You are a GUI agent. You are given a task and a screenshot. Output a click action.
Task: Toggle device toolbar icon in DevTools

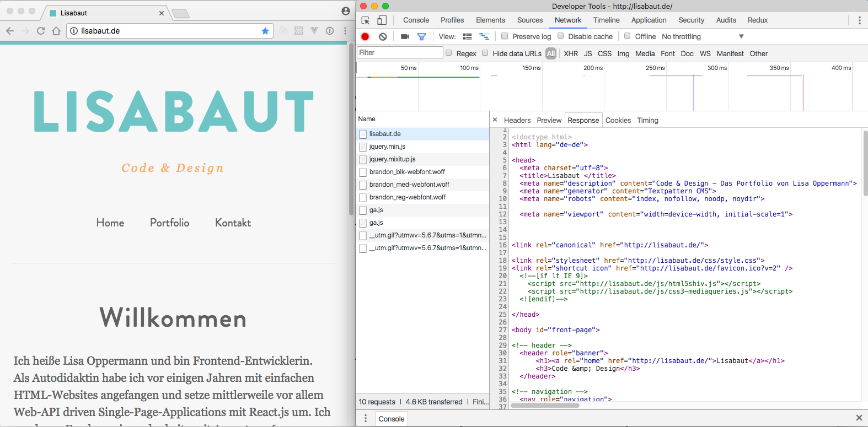382,20
